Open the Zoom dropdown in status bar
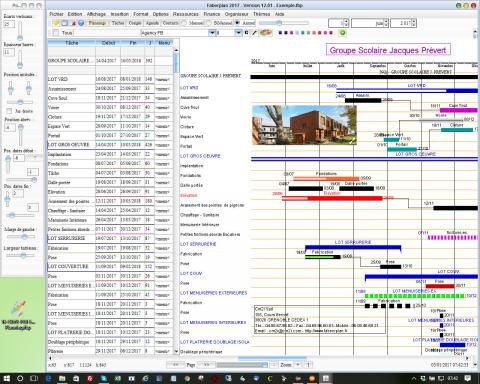 pos(298,365)
